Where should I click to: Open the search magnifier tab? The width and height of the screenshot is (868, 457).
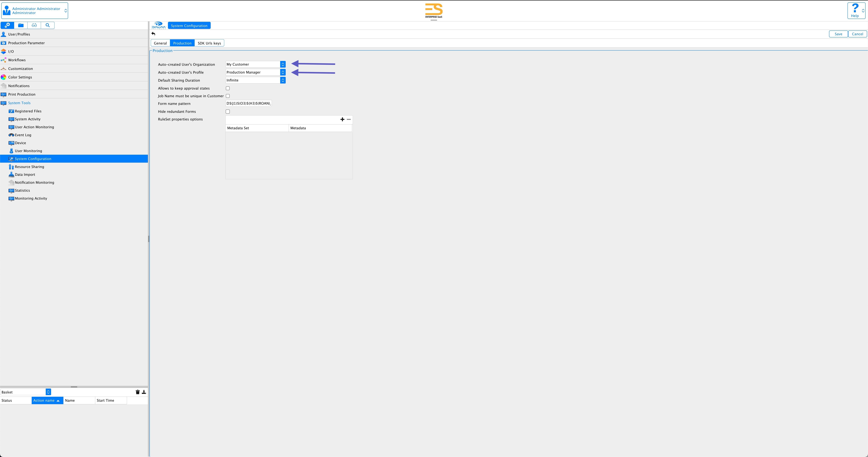coord(47,25)
